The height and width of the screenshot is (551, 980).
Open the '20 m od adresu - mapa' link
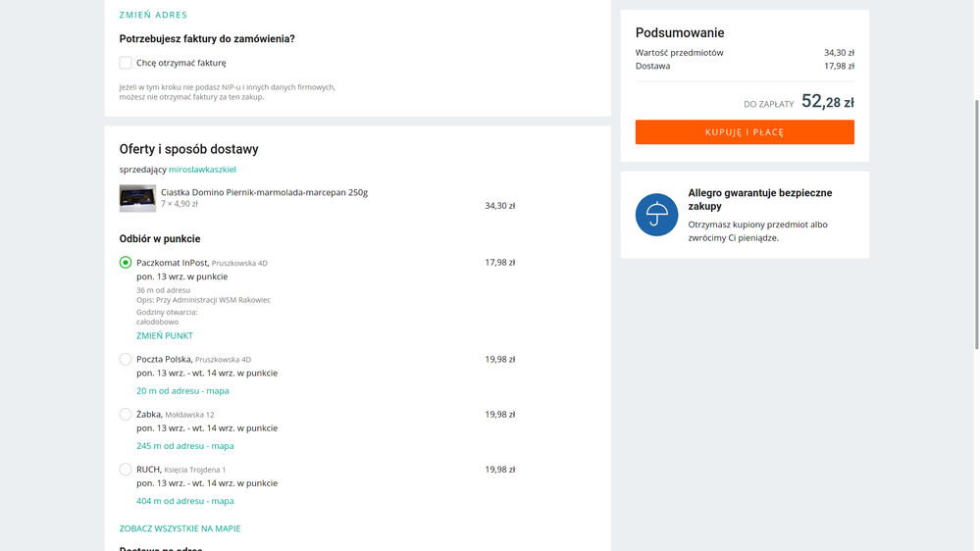(182, 390)
